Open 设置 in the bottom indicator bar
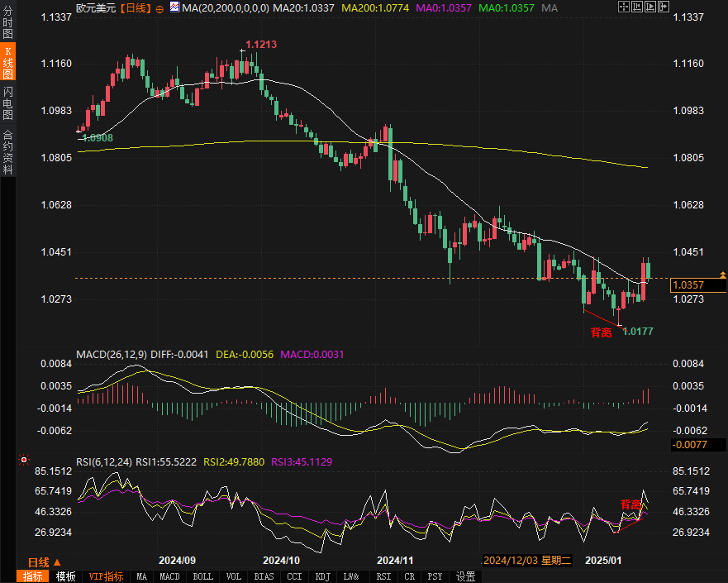Viewport: 728px width, 583px height. coord(466,576)
